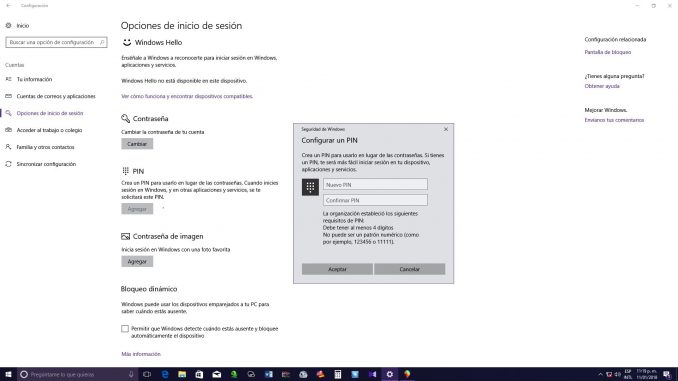Viewport: 678px width, 381px height.
Task: Click the Contraseña key icon
Action: click(125, 118)
